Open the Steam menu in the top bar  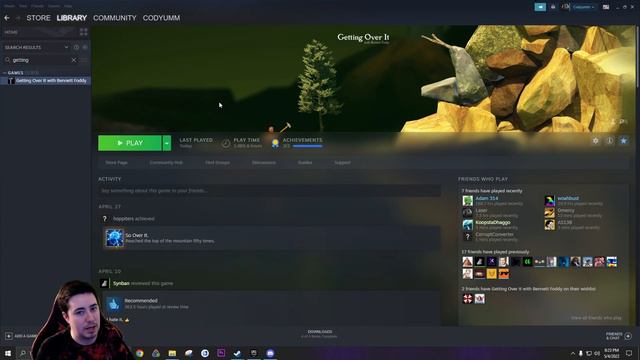point(9,6)
